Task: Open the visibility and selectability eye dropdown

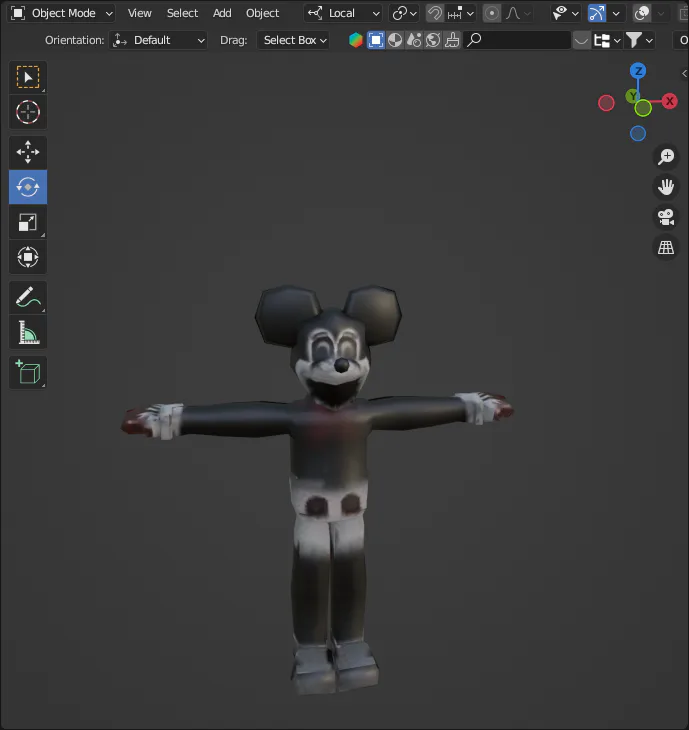Action: tap(565, 14)
